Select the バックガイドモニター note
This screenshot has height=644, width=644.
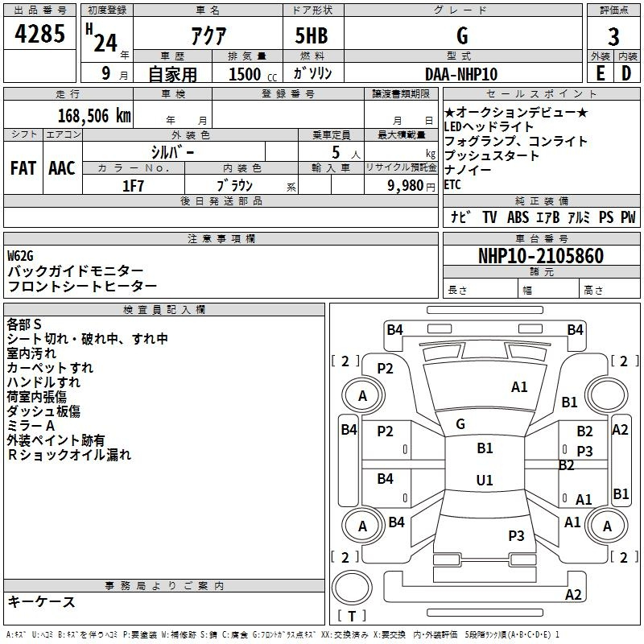tap(75, 271)
